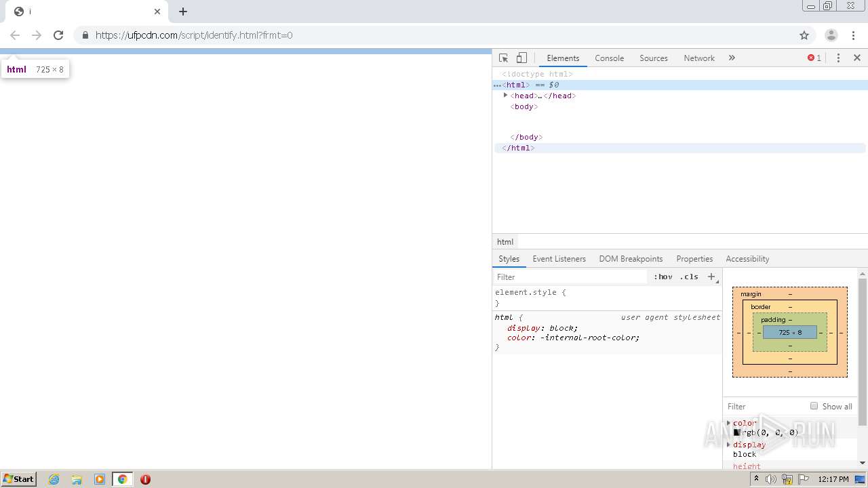Screen dimensions: 868x488
Task: Open Windows Explorer from taskbar
Action: coord(77,479)
